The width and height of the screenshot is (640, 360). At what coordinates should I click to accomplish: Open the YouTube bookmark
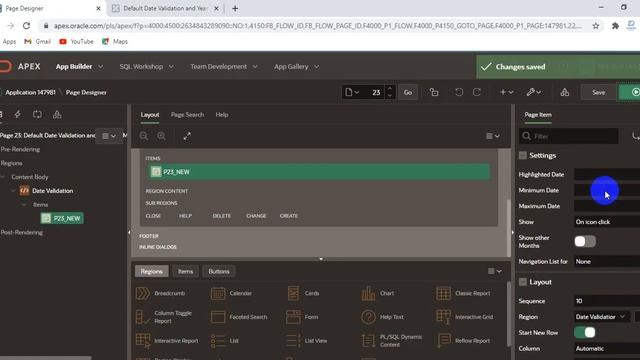(x=76, y=41)
